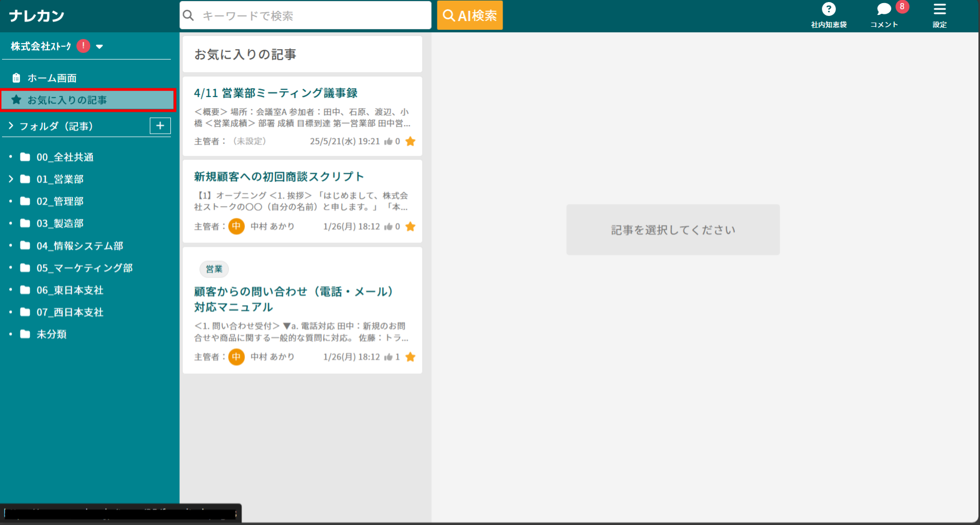Open the 株式会社ストーク company dropdown
The height and width of the screenshot is (525, 980).
[99, 46]
